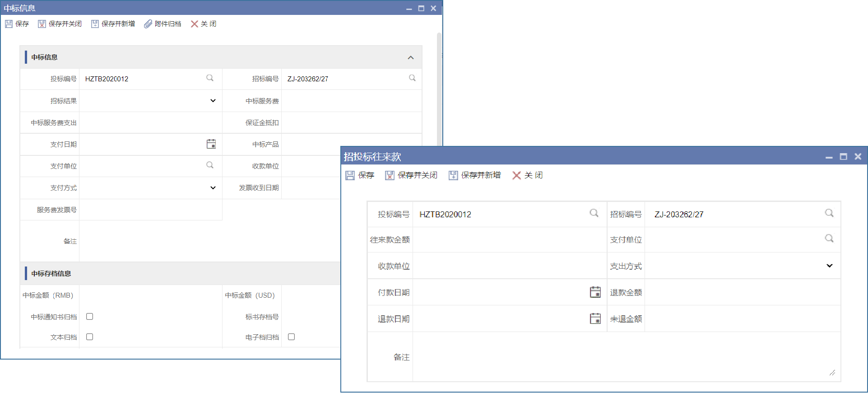Click the search icon for 支付单位 in 招投标往来款 window
Screen dimensions: 868x393
coord(829,239)
